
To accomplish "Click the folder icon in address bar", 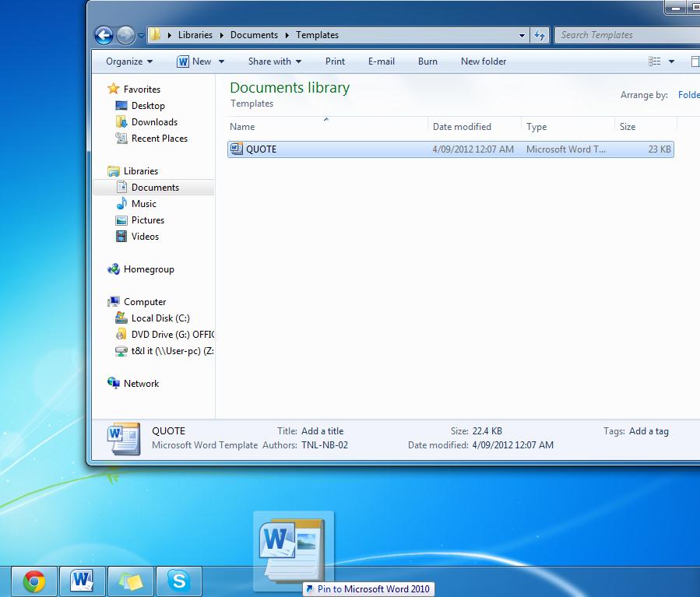I will point(155,35).
